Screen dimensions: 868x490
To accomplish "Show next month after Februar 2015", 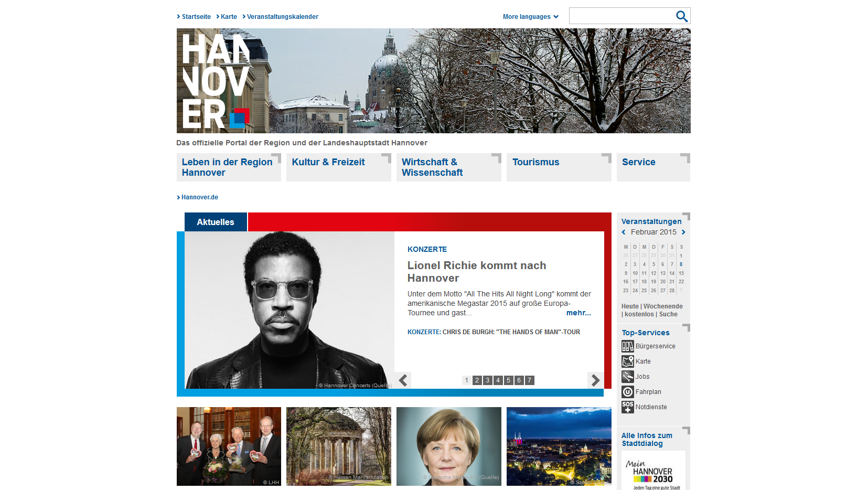I will click(x=683, y=232).
